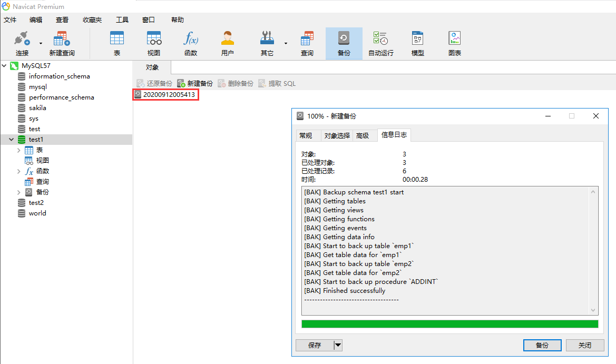Click Delete Backup (删除备份) button
Image resolution: width=616 pixels, height=364 pixels.
pos(236,83)
